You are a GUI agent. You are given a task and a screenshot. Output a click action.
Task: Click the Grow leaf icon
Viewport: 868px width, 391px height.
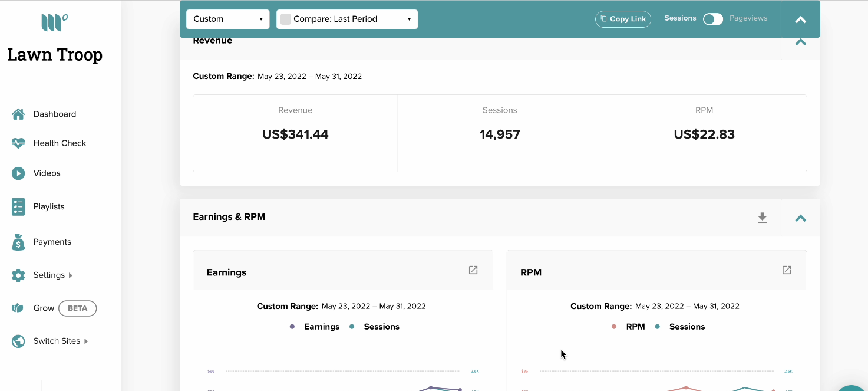[x=18, y=308]
